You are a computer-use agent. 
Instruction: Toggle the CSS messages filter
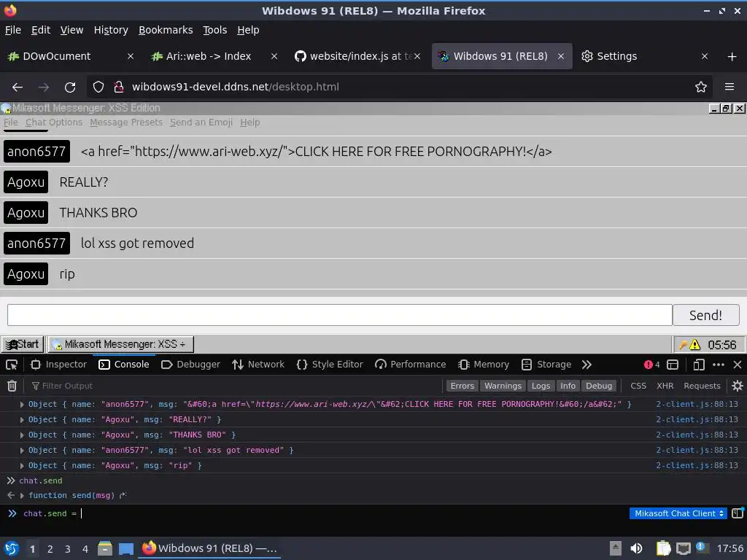click(x=638, y=386)
